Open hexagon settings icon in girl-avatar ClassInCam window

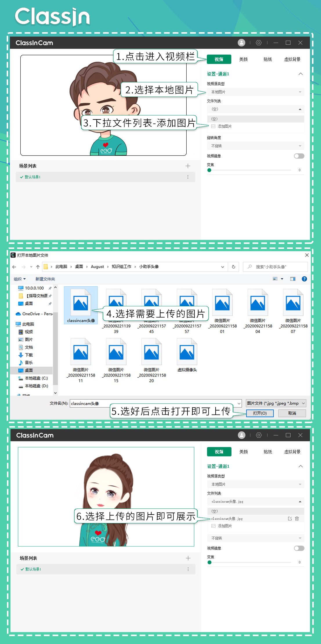coord(259,435)
